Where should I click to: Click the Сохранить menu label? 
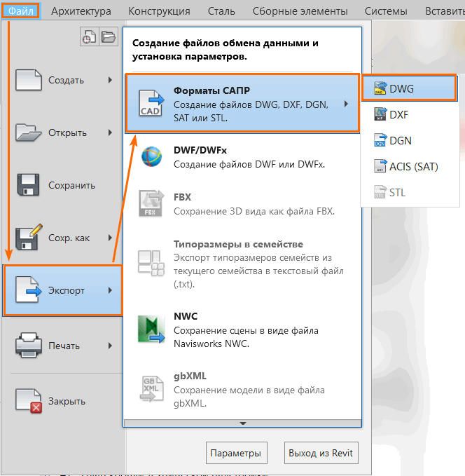(x=72, y=186)
